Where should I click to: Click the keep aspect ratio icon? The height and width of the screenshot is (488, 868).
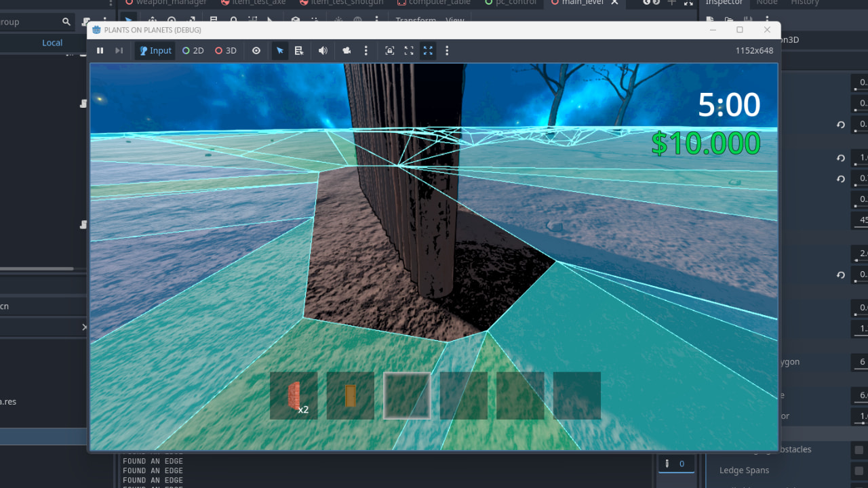pyautogui.click(x=409, y=51)
